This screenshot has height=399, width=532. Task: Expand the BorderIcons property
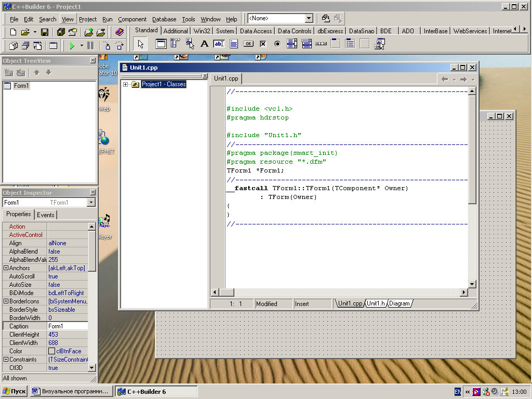(x=6, y=301)
